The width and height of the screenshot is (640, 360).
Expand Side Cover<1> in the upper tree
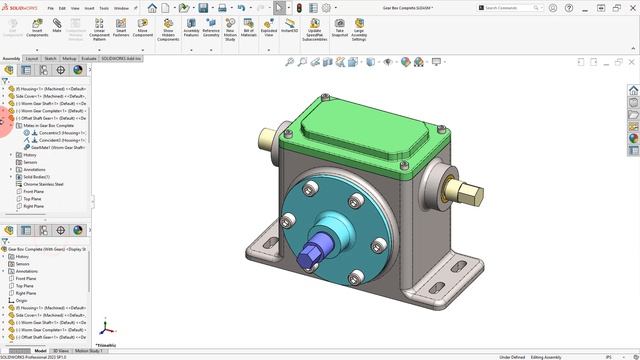pyautogui.click(x=4, y=96)
